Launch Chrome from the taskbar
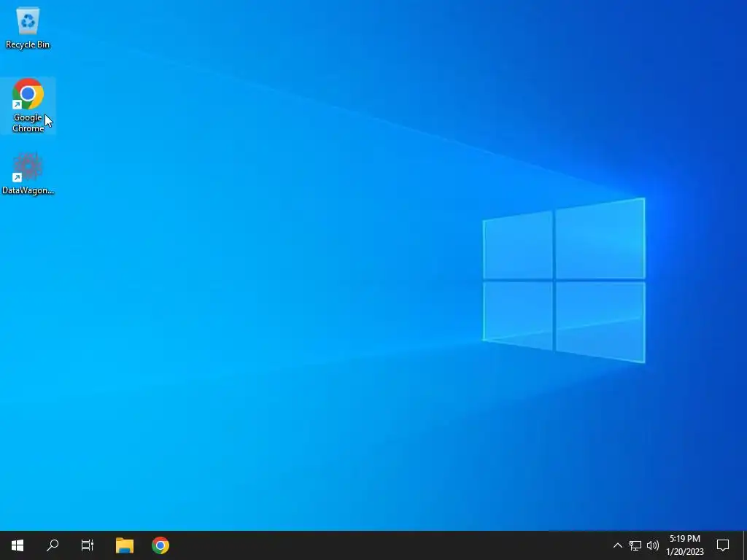Viewport: 747px width, 560px height. (160, 545)
